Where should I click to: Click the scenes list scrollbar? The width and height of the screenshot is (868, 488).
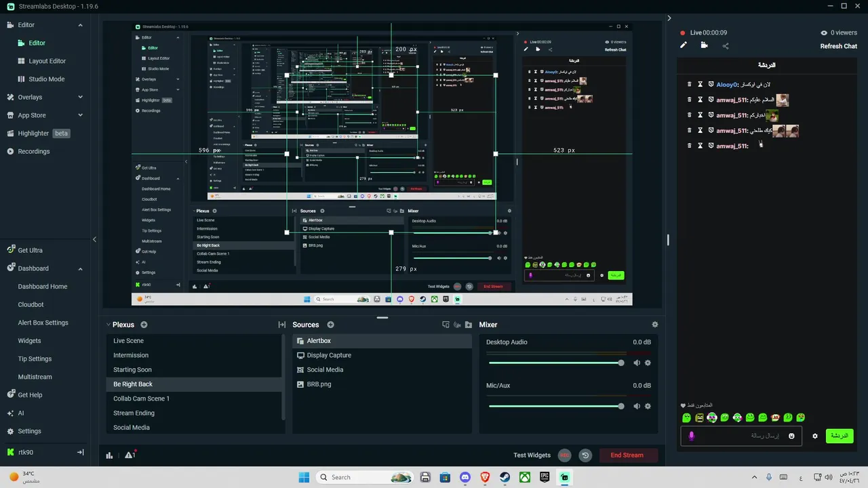[283, 376]
